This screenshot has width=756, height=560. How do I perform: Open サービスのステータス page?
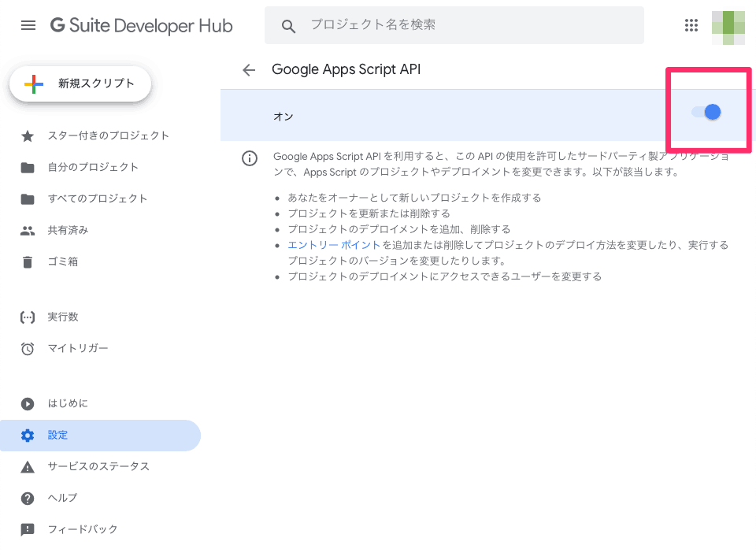pos(98,466)
